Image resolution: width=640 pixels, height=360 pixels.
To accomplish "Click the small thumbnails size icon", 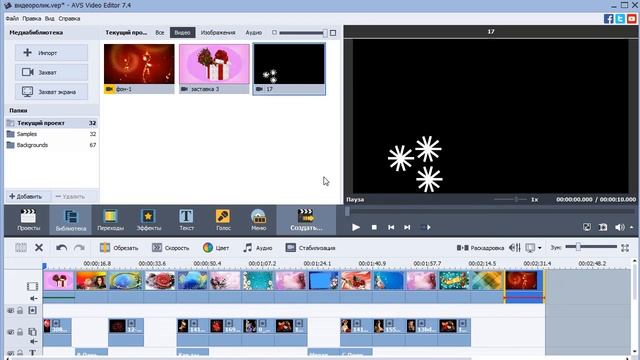I will pos(274,33).
